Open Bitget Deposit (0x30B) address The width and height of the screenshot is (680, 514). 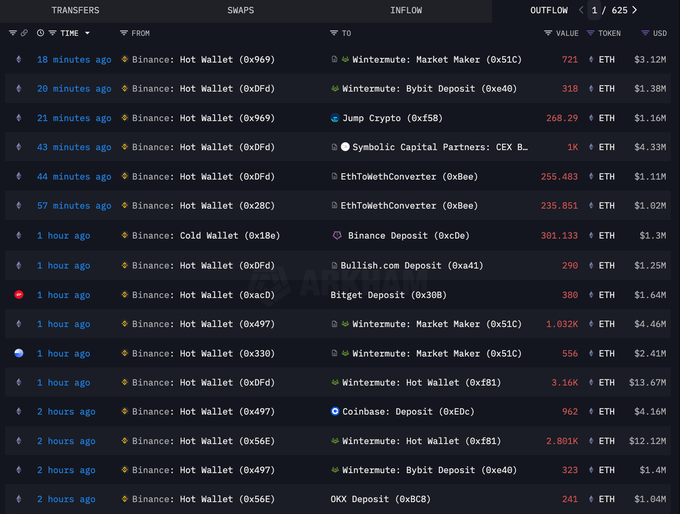[x=389, y=295]
